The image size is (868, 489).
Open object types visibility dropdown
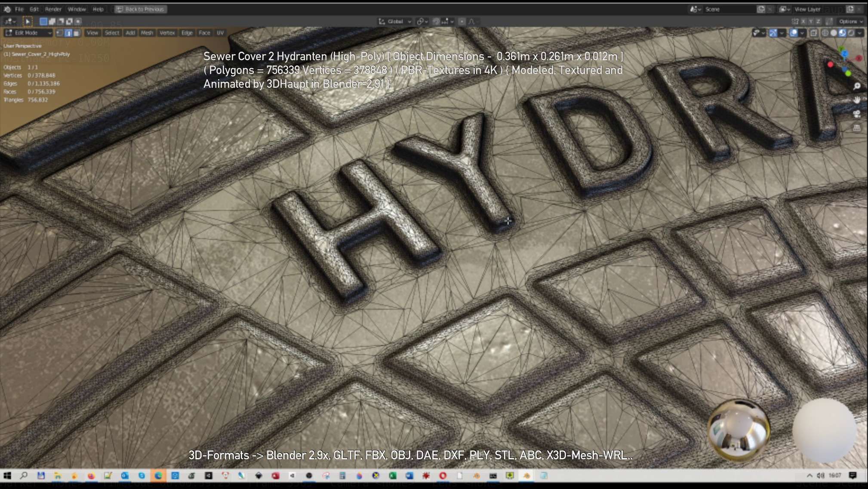pos(759,33)
